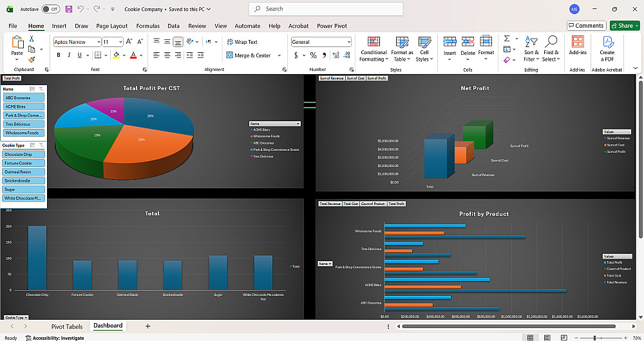Decrease font size icon
Viewport: 644px width, 341px height.
pos(140,41)
